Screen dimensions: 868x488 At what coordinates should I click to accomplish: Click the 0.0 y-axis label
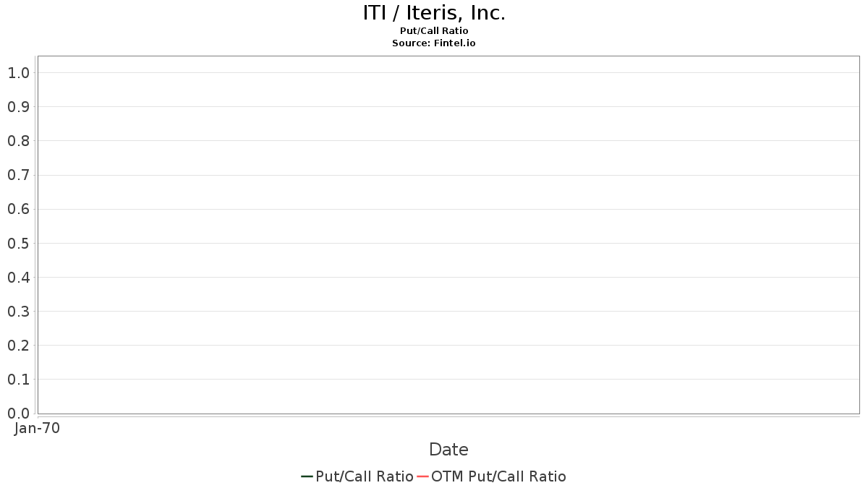pos(18,414)
